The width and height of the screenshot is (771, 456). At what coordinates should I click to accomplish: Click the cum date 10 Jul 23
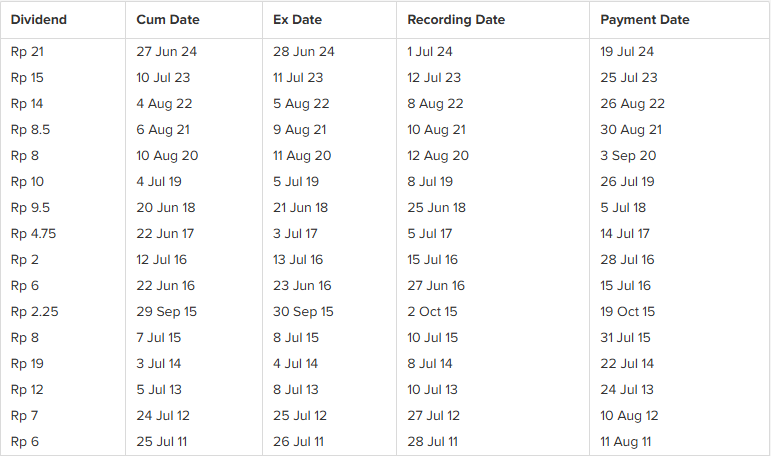[163, 78]
